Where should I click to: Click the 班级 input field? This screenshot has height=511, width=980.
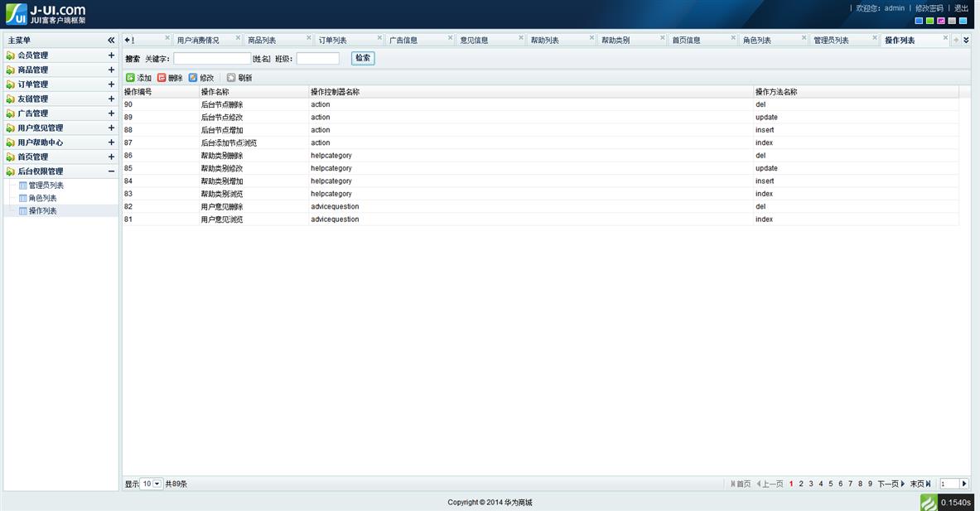(317, 58)
